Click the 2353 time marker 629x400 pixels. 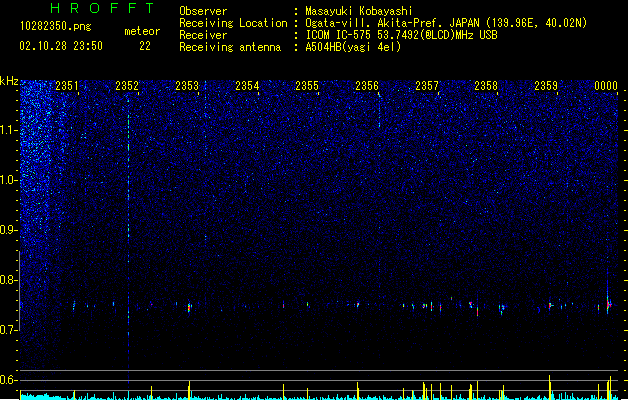[187, 86]
